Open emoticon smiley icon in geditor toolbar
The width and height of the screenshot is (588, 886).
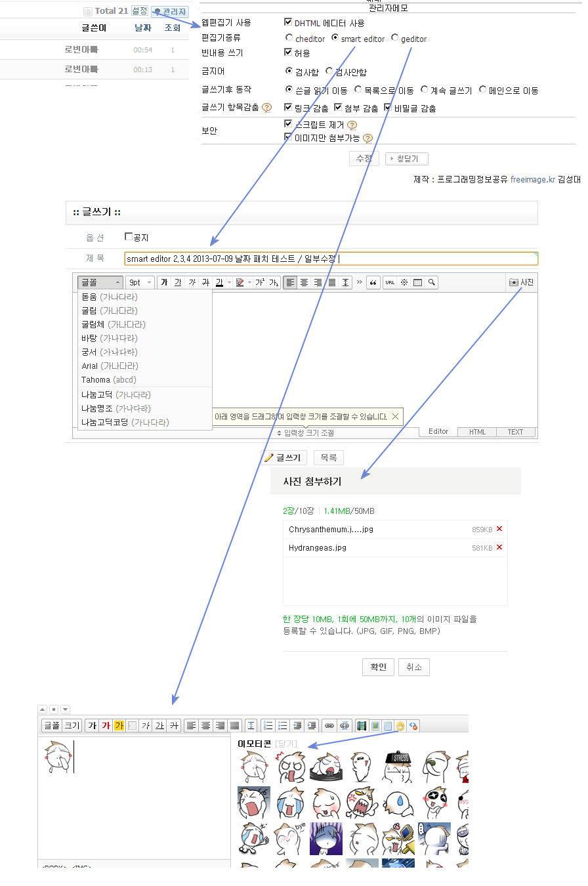[x=399, y=725]
